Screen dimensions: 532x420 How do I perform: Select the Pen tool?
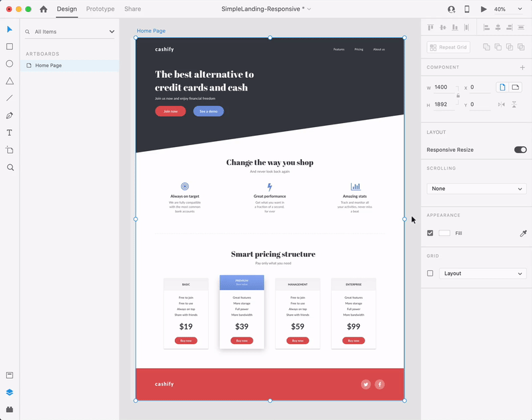pos(9,115)
